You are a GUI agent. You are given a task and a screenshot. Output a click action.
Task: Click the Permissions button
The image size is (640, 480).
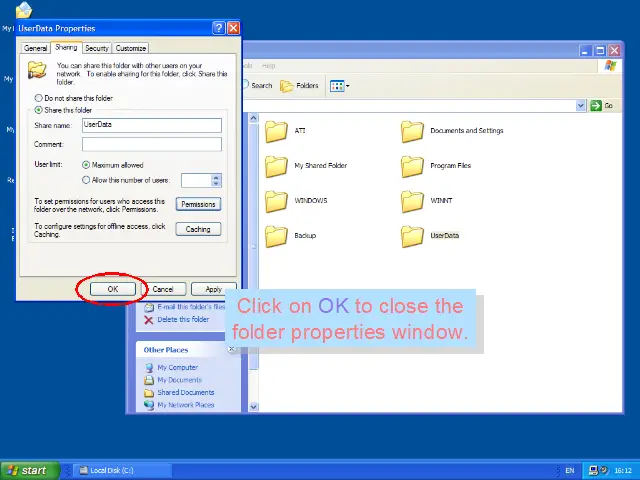tap(198, 204)
